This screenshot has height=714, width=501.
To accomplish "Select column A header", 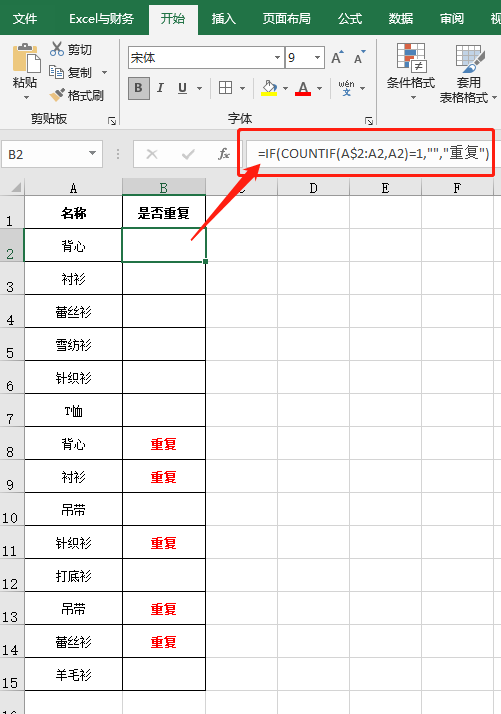I will click(x=73, y=188).
